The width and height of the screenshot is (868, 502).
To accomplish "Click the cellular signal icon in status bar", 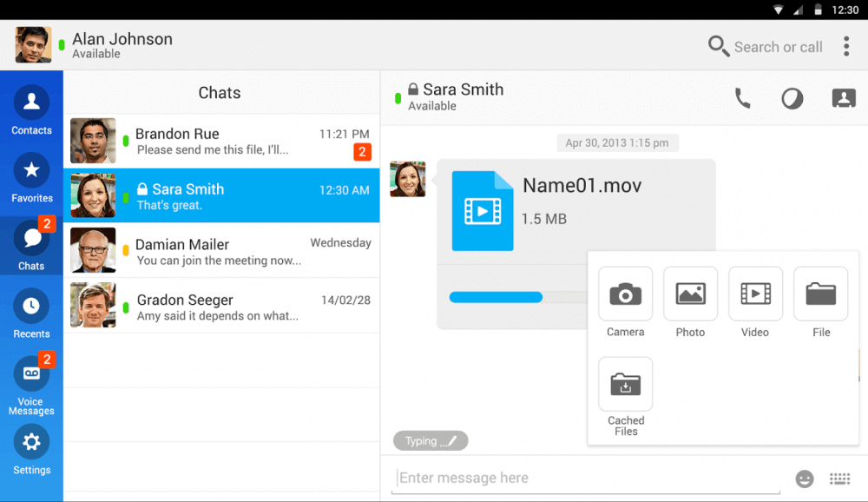I will click(x=798, y=10).
